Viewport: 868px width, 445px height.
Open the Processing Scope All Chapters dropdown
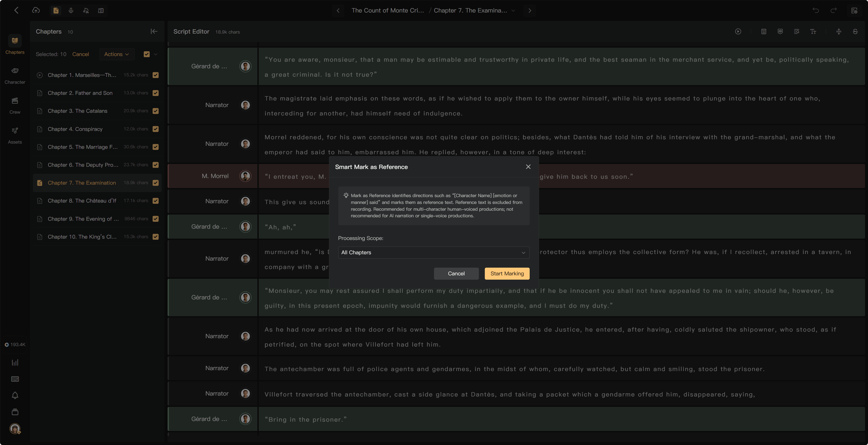(x=433, y=252)
